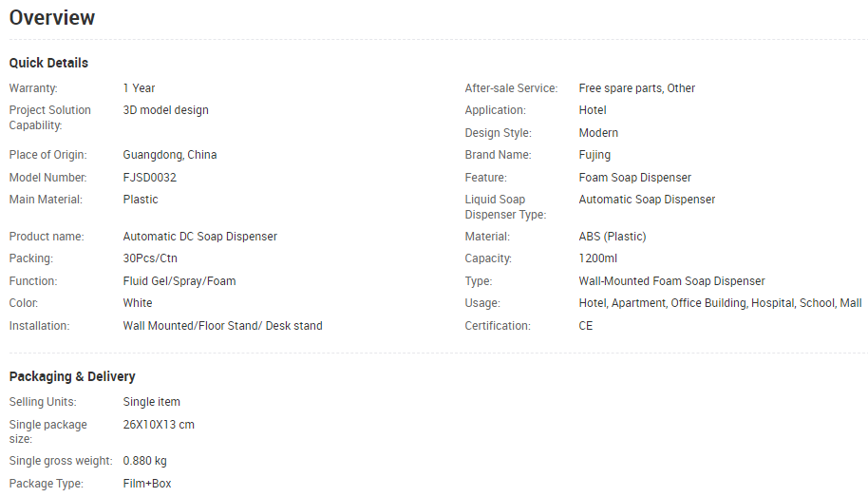The image size is (868, 497).
Task: Click the Packaging & Delivery heading
Action: 72,376
